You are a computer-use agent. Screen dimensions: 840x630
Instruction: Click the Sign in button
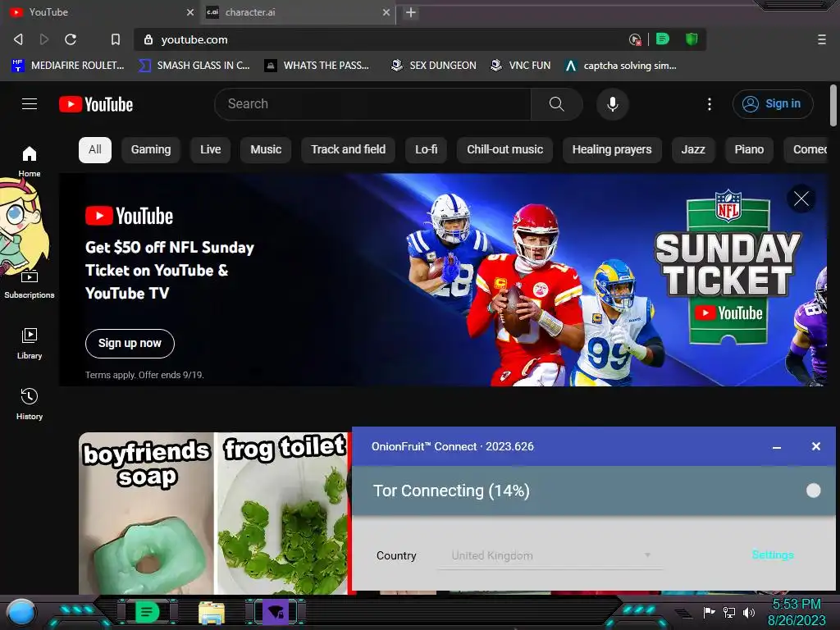coord(773,104)
